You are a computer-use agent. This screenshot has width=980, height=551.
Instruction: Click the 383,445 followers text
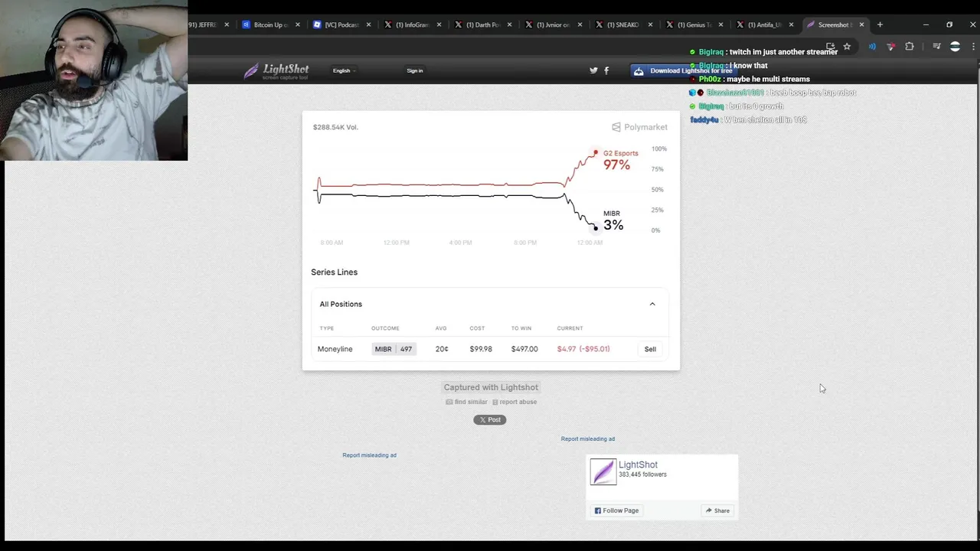[642, 474]
